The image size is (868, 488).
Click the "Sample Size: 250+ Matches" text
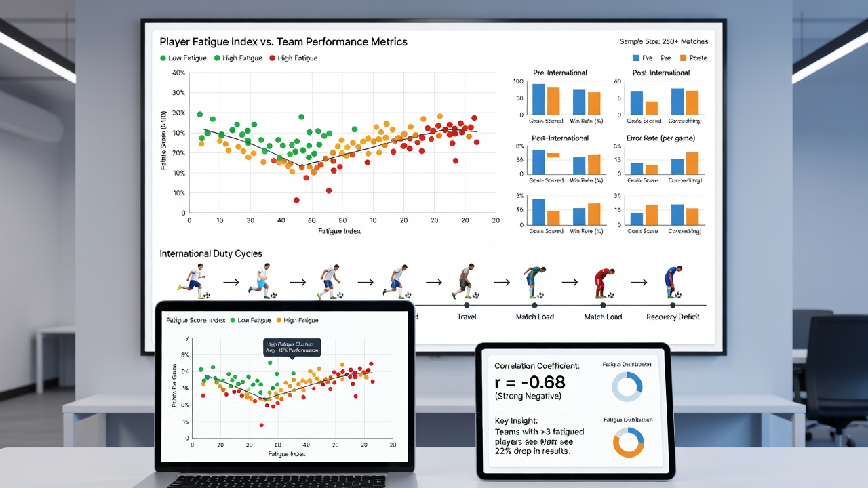[x=663, y=41]
